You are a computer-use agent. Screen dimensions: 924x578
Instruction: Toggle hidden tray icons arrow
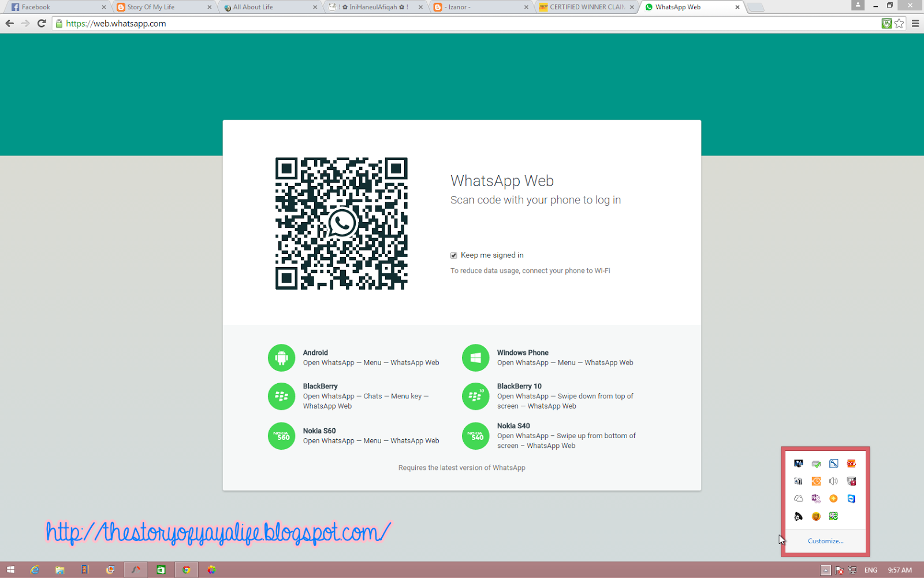point(826,570)
